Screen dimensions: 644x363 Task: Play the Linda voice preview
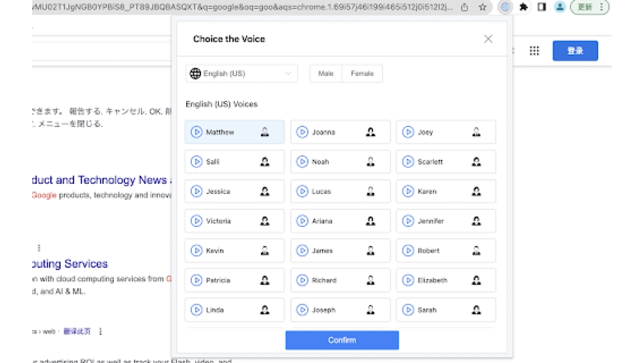pyautogui.click(x=196, y=309)
